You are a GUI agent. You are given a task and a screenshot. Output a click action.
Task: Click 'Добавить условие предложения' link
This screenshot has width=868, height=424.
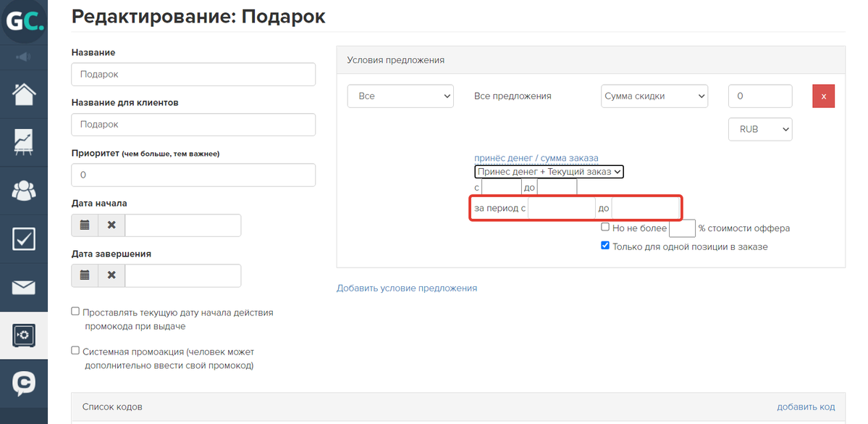click(x=407, y=288)
